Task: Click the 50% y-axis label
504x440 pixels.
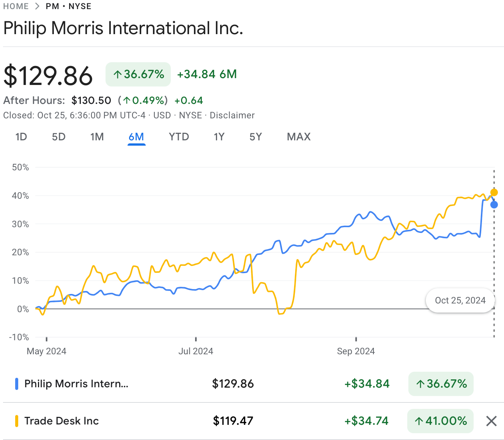Action: [20, 167]
